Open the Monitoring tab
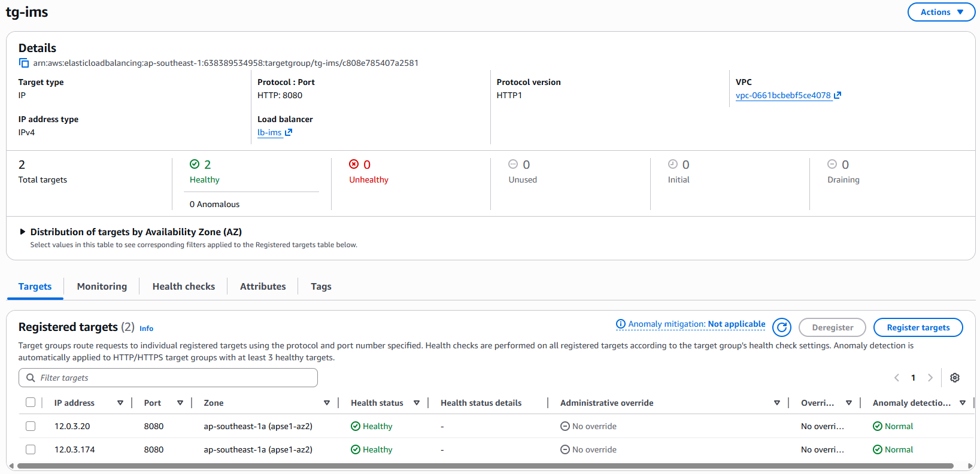This screenshot has height=474, width=980. tap(102, 287)
